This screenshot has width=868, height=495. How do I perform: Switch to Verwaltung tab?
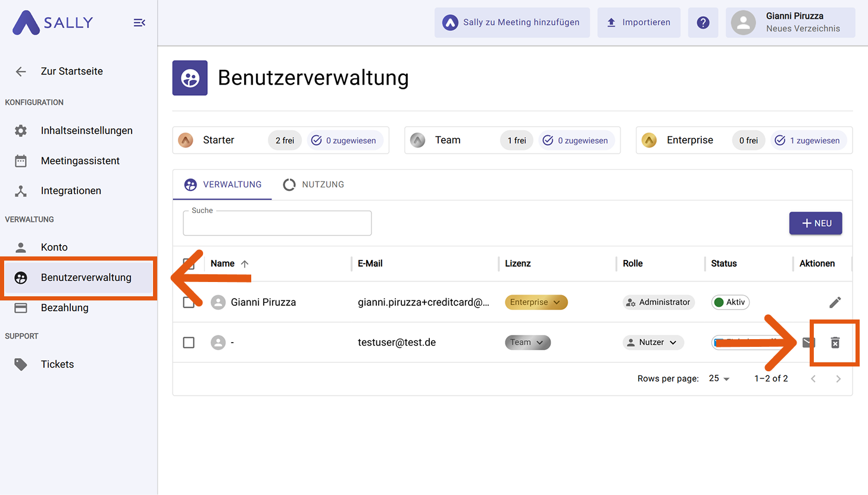click(x=223, y=184)
